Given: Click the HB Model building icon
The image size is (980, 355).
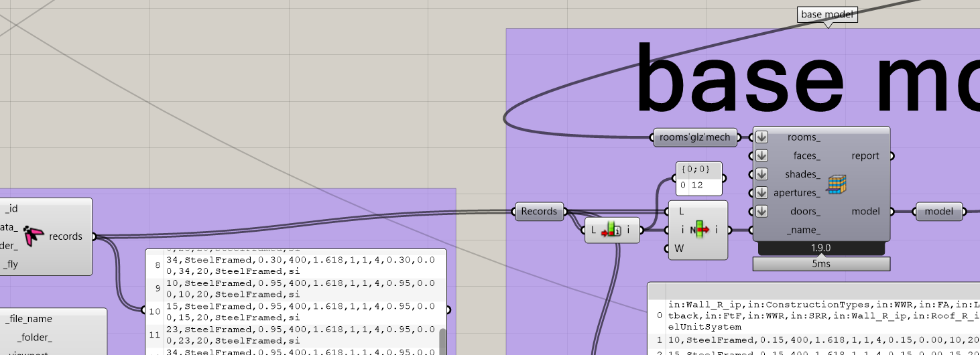Looking at the screenshot, I should point(836,184).
